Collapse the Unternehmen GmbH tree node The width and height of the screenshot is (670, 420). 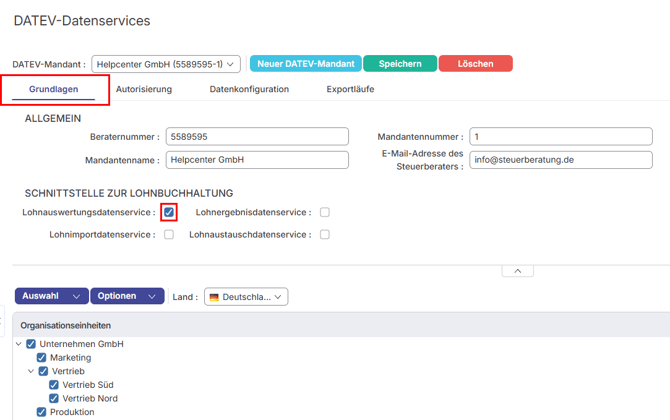[x=19, y=344]
